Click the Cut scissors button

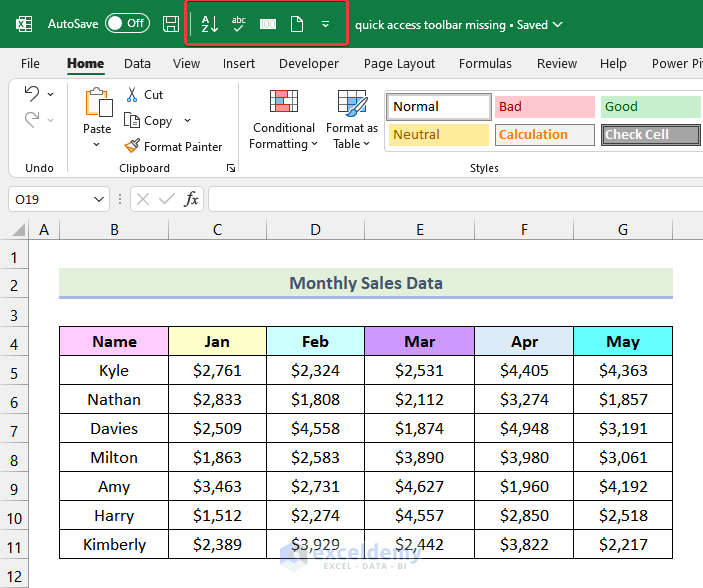click(144, 95)
